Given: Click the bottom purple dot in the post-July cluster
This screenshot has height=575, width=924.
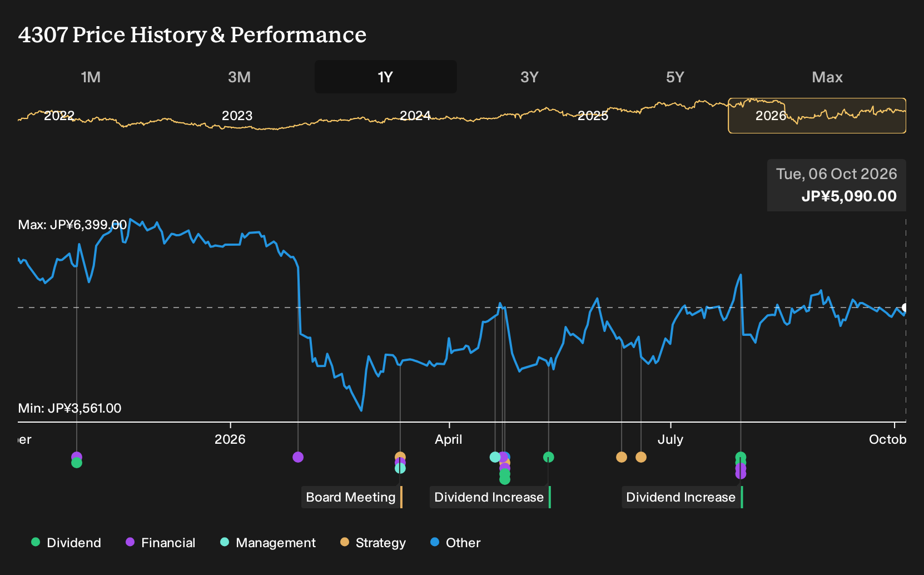Looking at the screenshot, I should 741,474.
